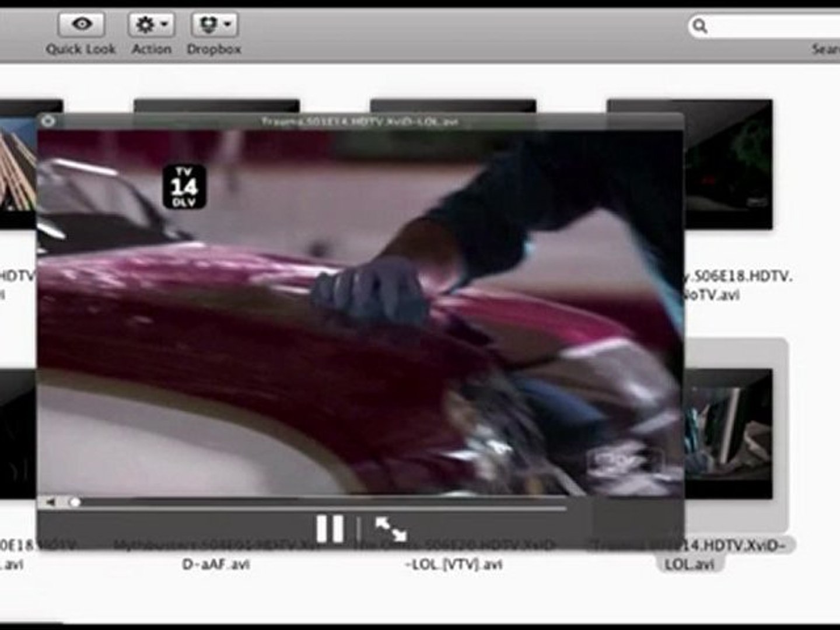
Task: Pause the Quick Look video playback
Action: pyautogui.click(x=330, y=529)
